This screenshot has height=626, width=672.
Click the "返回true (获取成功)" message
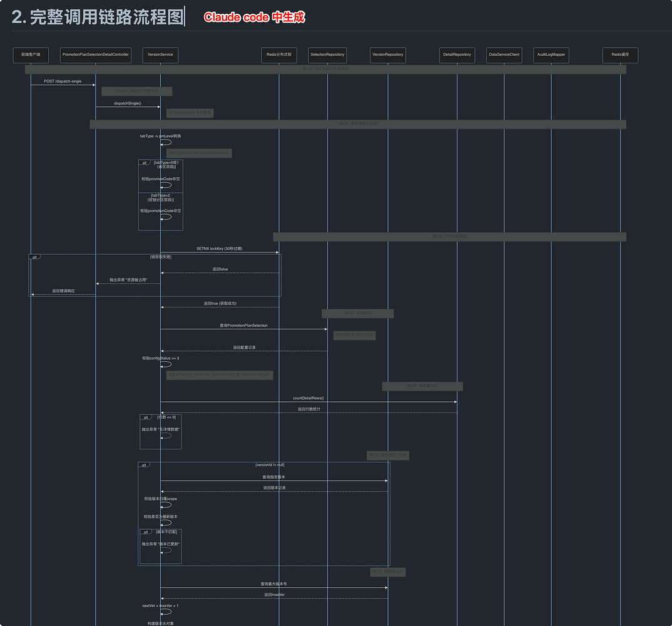click(220, 303)
